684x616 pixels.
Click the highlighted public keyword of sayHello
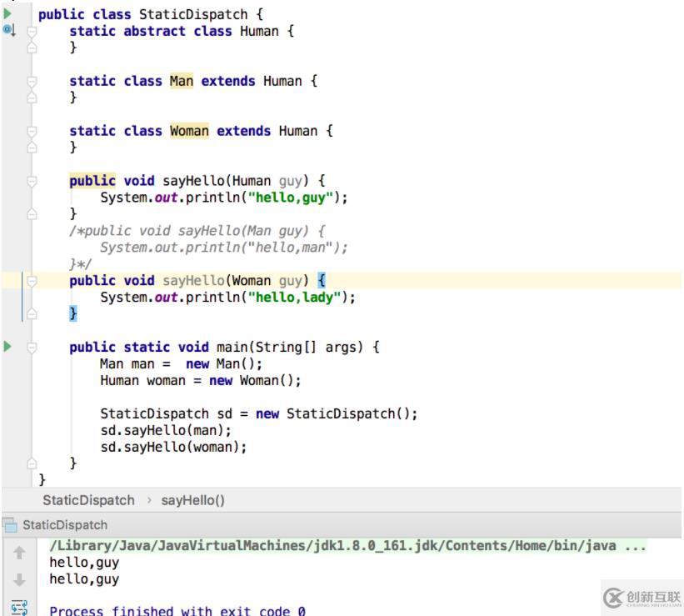(x=92, y=181)
